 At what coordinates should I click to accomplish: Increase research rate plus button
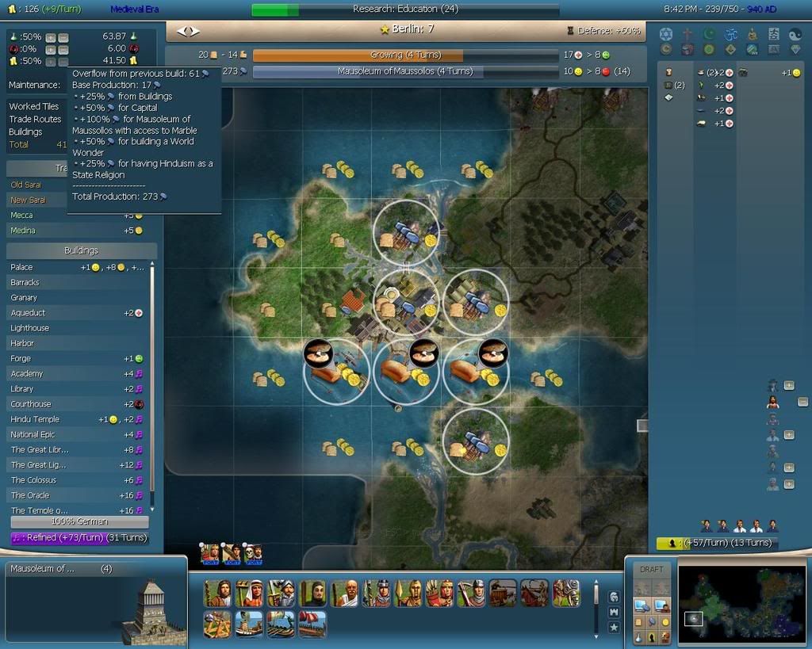(x=50, y=37)
